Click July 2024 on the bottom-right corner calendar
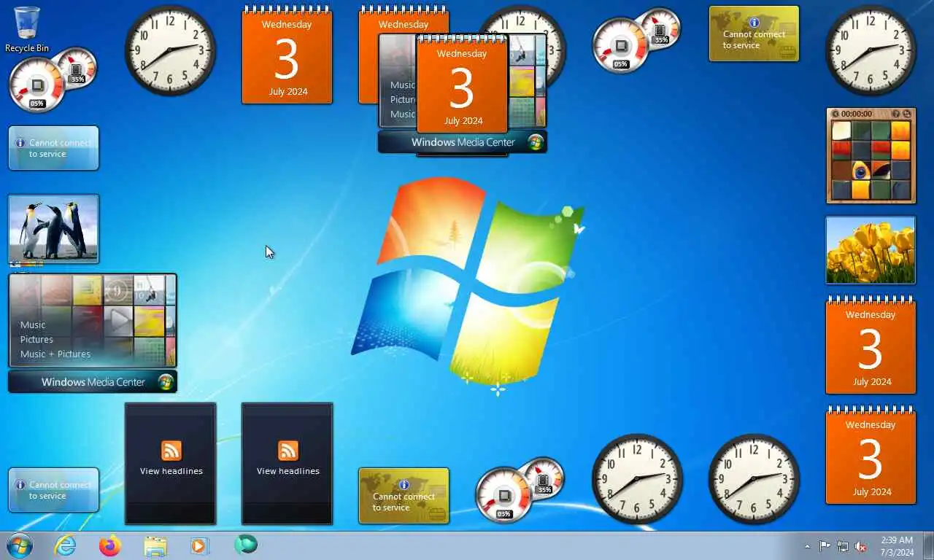Image resolution: width=934 pixels, height=560 pixels. (x=872, y=491)
